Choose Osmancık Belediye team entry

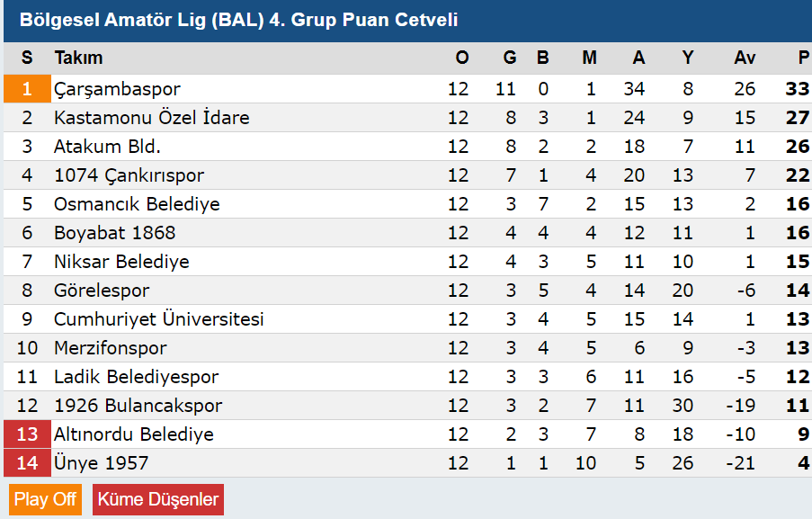pyautogui.click(x=137, y=204)
